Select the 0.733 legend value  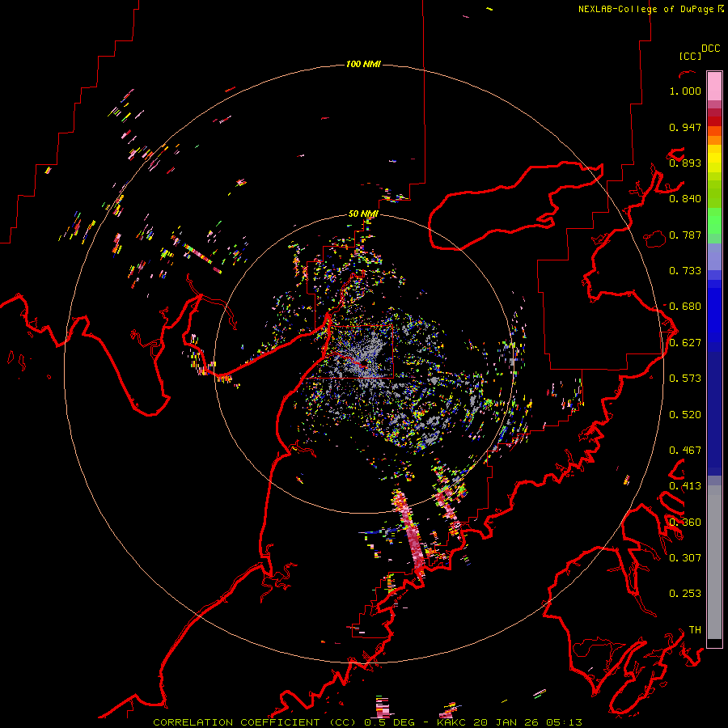coord(685,271)
